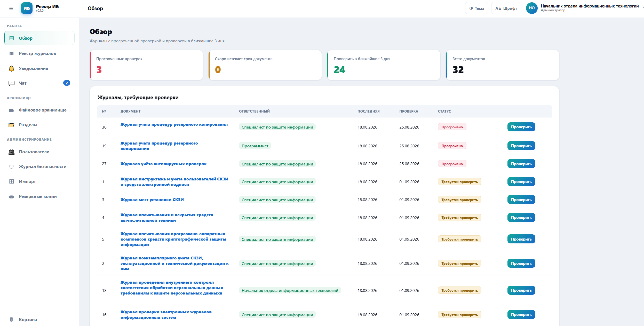Click Начальник отдела информационных технологий tag in table
The image size is (644, 326).
coord(290,290)
